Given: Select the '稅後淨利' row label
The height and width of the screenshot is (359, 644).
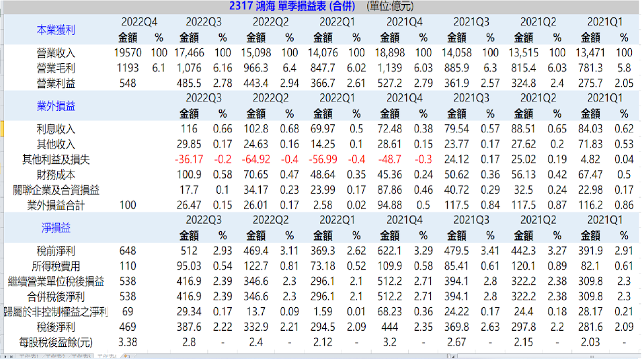Looking at the screenshot, I should (x=55, y=327).
